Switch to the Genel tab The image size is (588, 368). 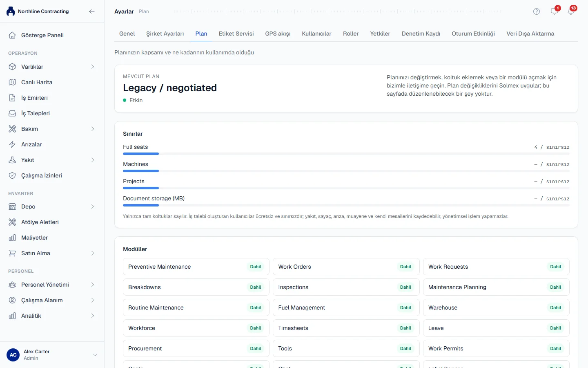click(x=127, y=34)
